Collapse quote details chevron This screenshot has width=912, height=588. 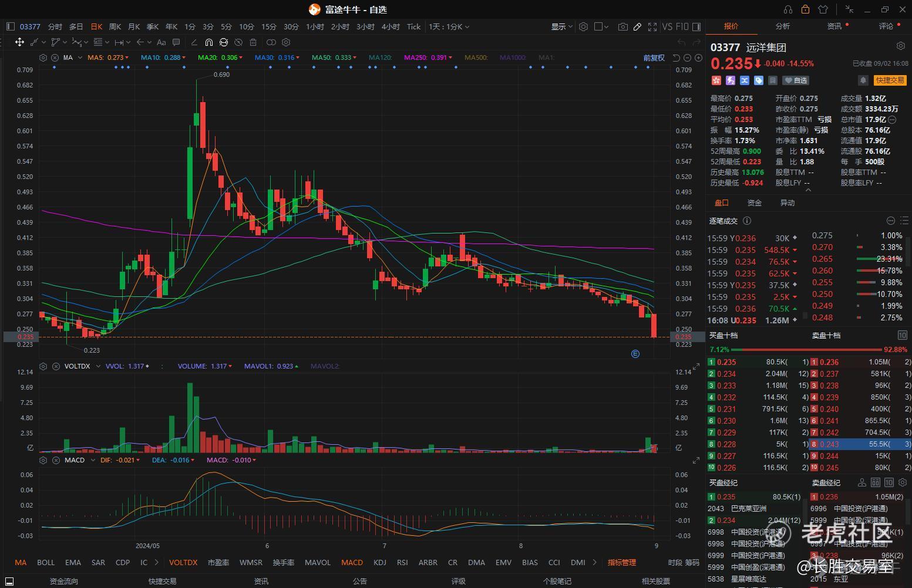point(808,190)
